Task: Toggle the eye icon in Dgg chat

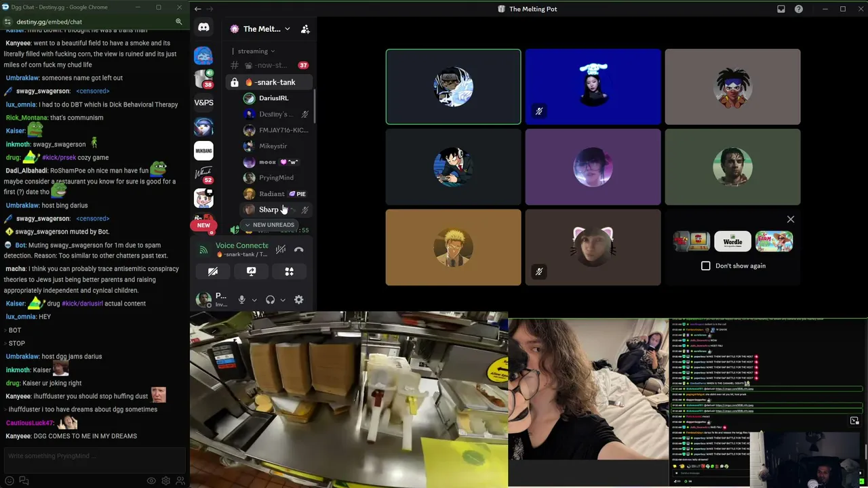Action: click(x=151, y=481)
